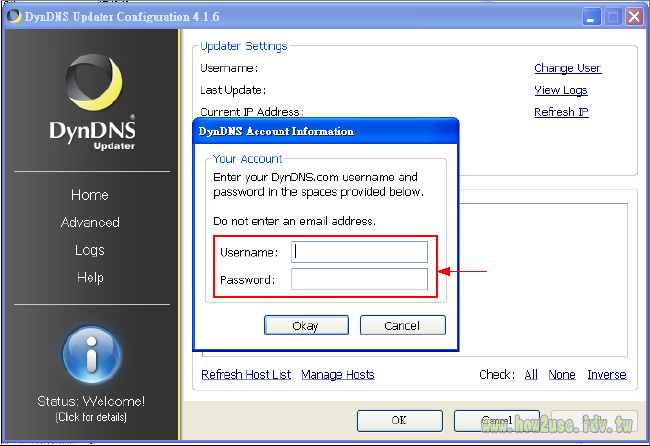650x446 pixels.
Task: Click the '(Click for details)' status text
Action: point(91,417)
